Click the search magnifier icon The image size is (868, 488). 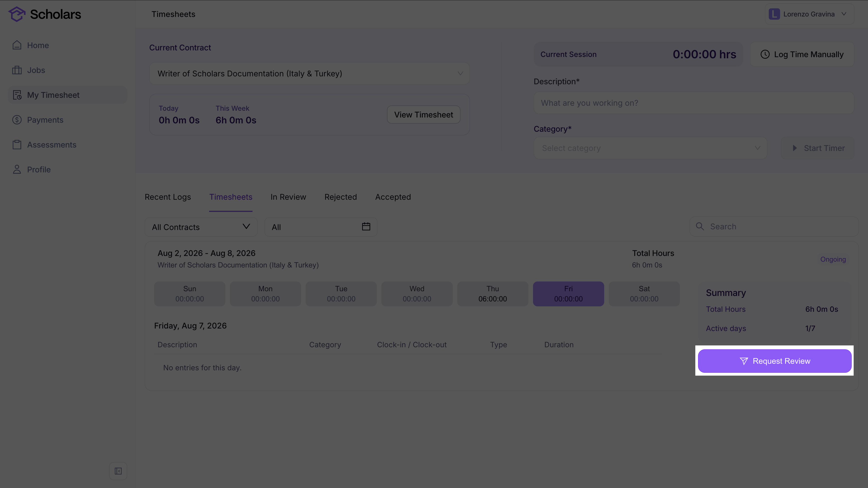[x=700, y=226]
